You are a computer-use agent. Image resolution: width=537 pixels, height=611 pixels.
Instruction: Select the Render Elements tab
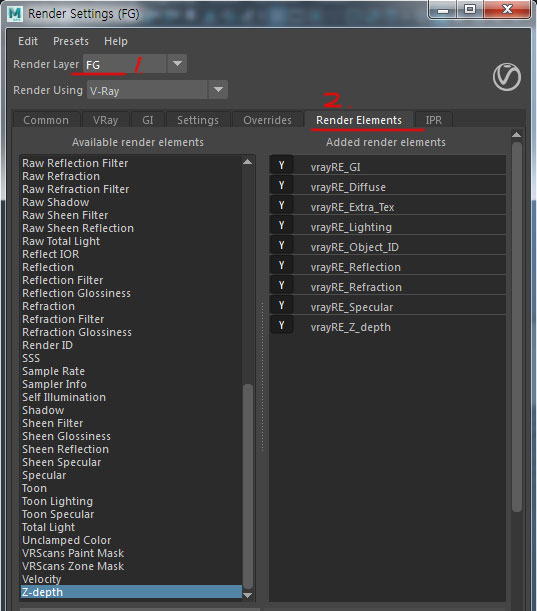pyautogui.click(x=359, y=120)
